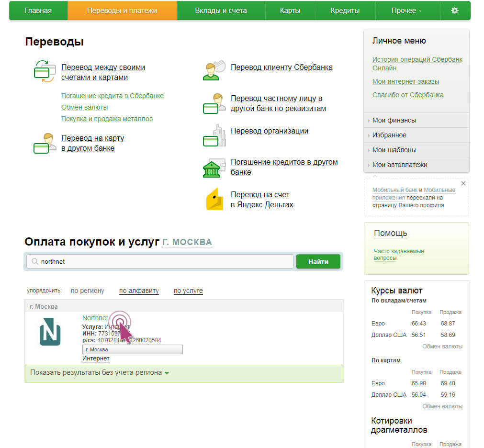Open Погашение кредитов в другом банке
The height and width of the screenshot is (448, 484).
(284, 167)
